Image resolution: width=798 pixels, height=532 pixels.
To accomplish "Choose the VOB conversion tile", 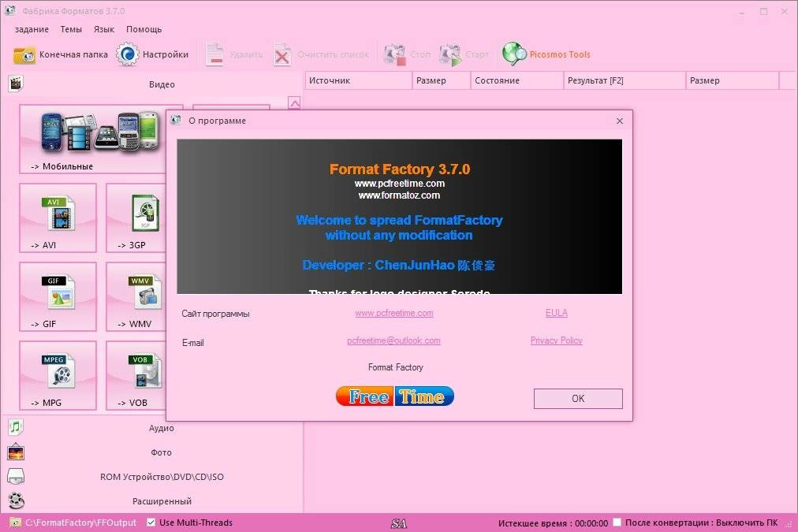I will (x=136, y=375).
